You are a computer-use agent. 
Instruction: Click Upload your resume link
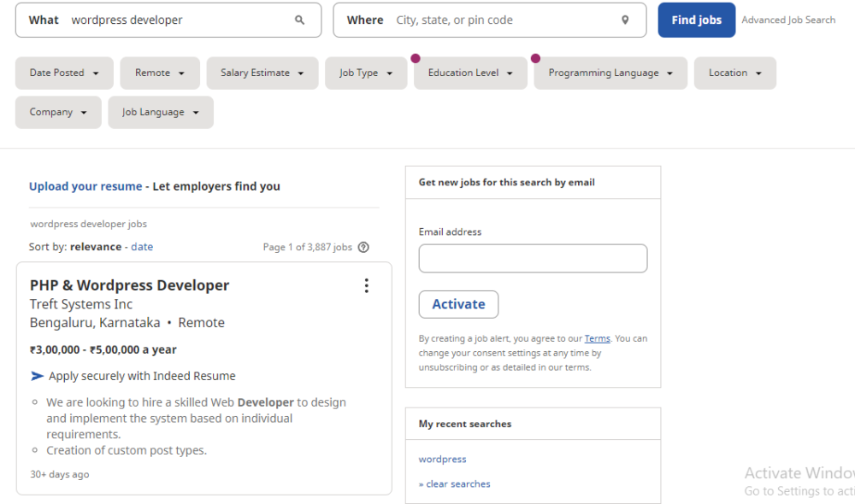coord(85,185)
